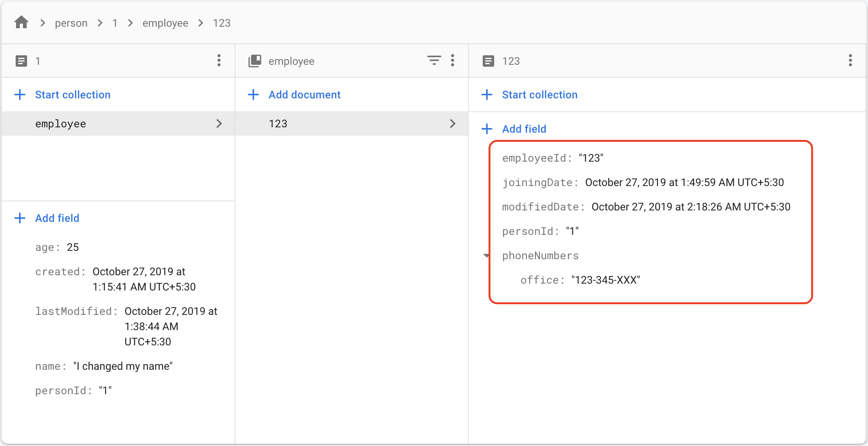This screenshot has height=446, width=868.
Task: Navigate to employee in breadcrumb
Action: point(165,23)
